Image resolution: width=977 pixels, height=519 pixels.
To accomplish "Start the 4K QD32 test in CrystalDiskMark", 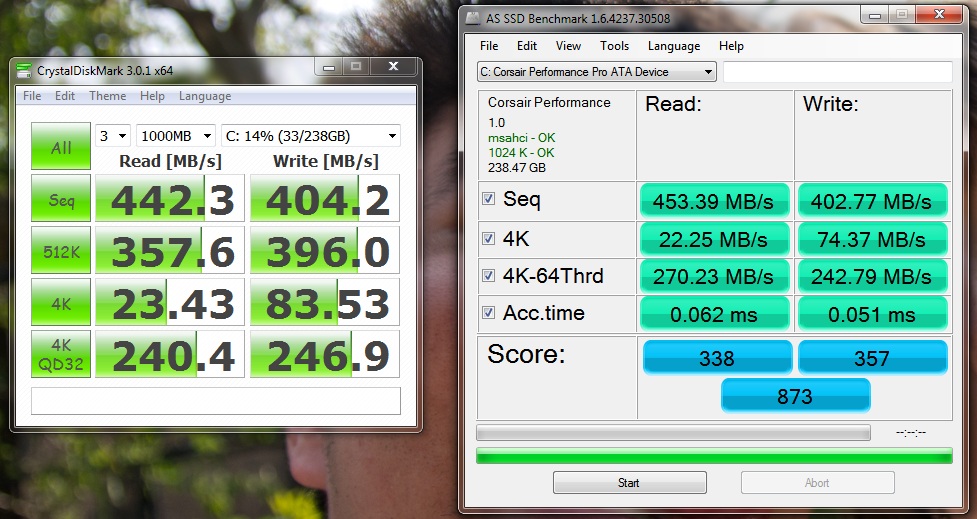I will (x=61, y=355).
